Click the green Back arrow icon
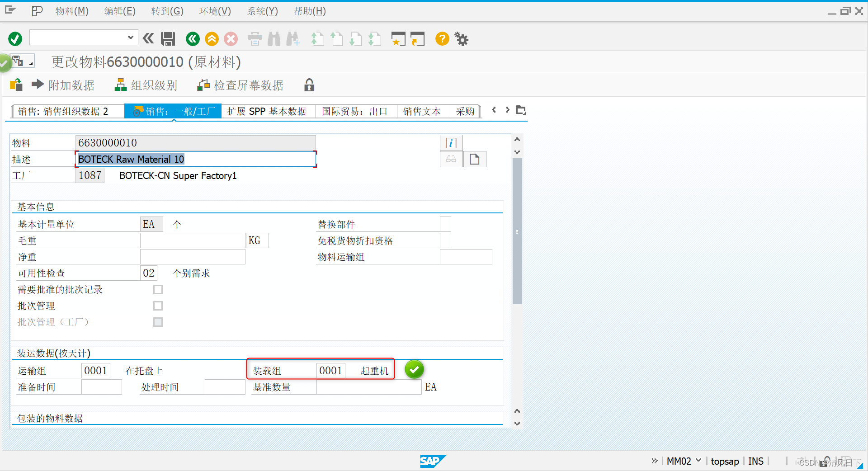This screenshot has height=471, width=868. [193, 39]
